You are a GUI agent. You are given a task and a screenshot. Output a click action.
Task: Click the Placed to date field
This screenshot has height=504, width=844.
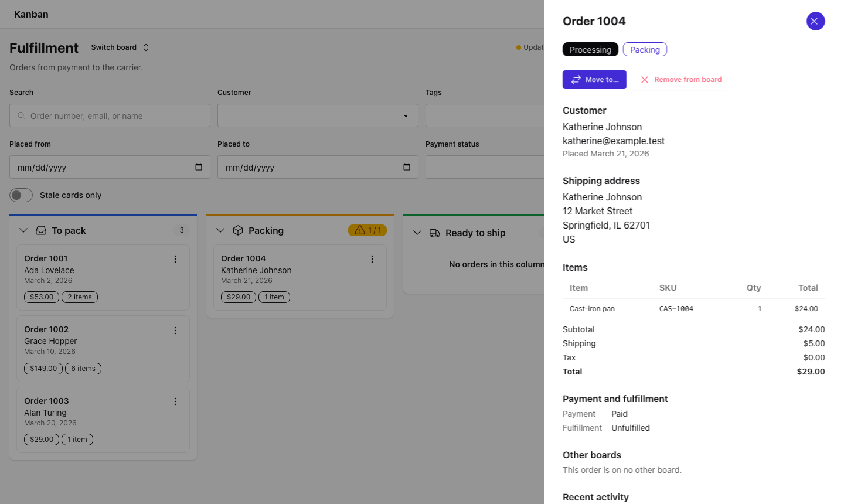[x=318, y=167]
